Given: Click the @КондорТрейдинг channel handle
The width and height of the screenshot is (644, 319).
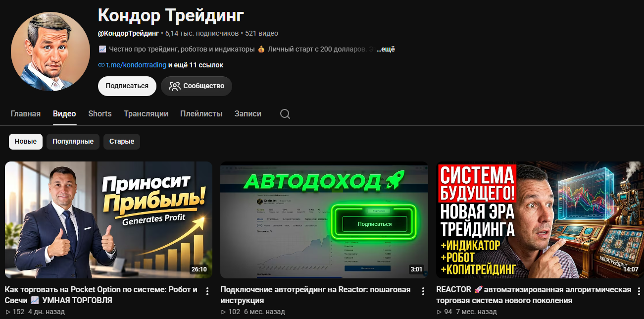Looking at the screenshot, I should pyautogui.click(x=128, y=33).
